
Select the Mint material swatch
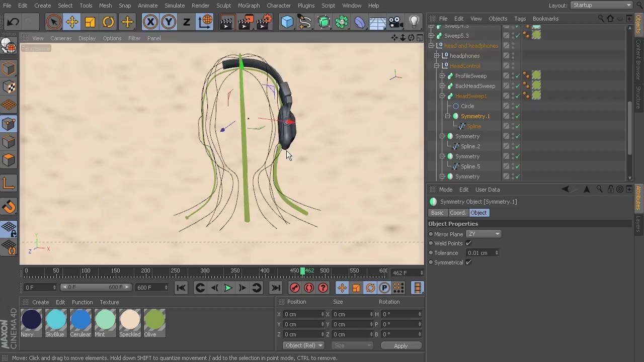[x=105, y=320]
